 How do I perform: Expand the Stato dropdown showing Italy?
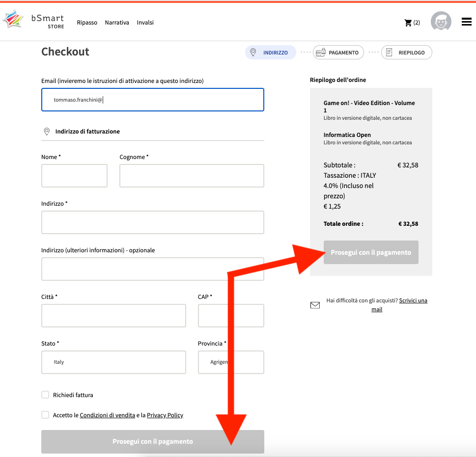pyautogui.click(x=113, y=362)
